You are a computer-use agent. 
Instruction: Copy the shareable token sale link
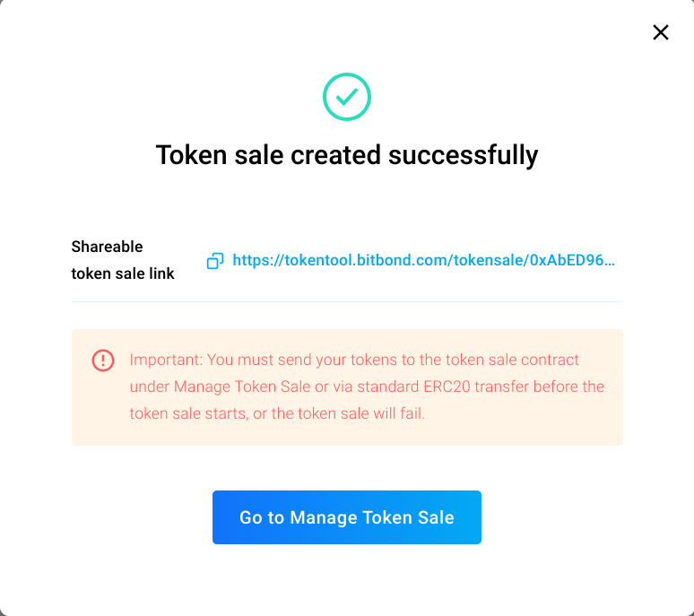click(215, 261)
